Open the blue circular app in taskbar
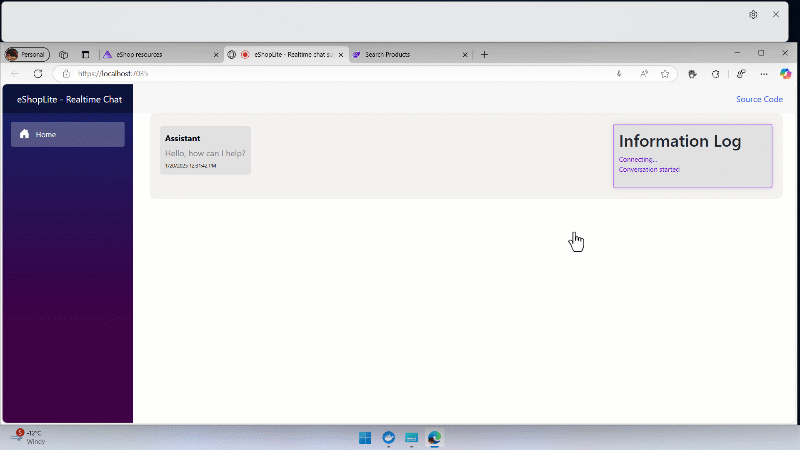 coord(388,438)
